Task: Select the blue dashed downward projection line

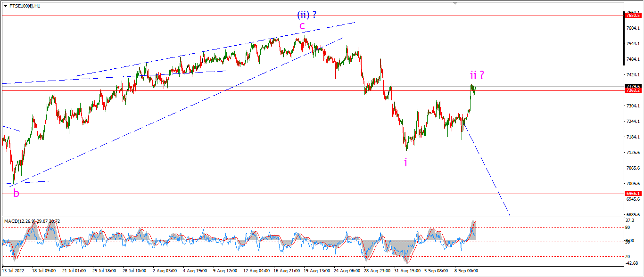Action: (x=487, y=170)
